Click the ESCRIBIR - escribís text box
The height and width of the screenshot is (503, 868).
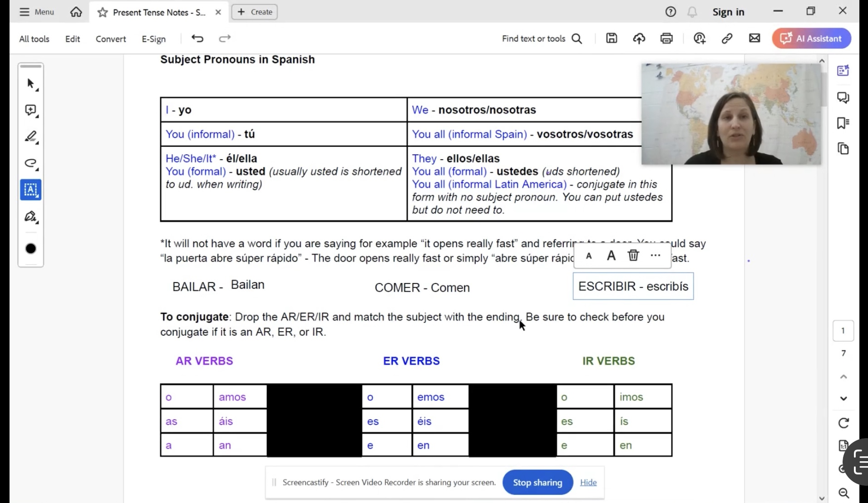tap(633, 286)
